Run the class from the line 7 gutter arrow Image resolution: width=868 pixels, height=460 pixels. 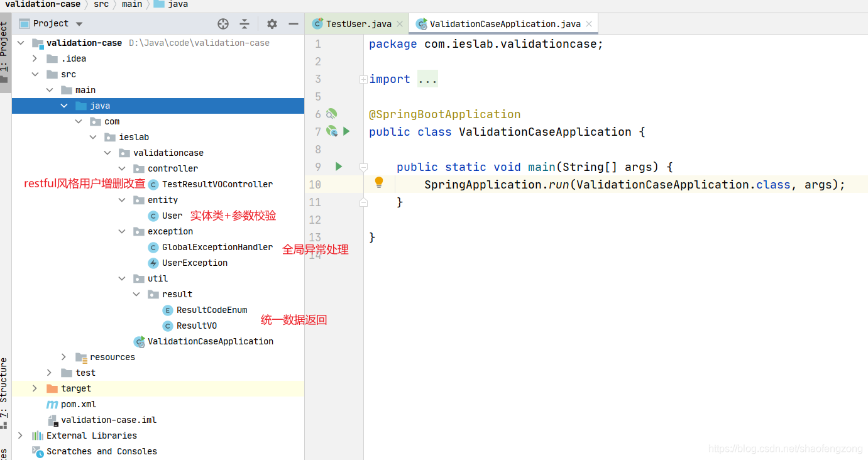346,131
